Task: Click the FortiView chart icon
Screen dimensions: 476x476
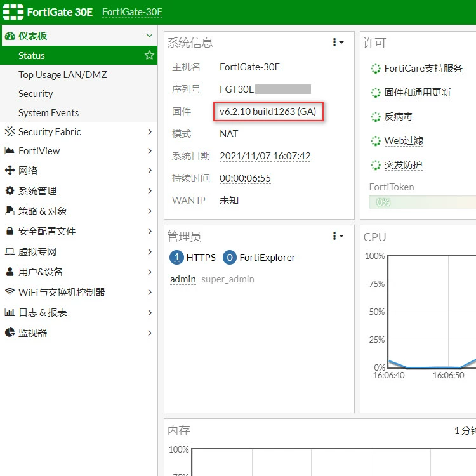Action: tap(10, 150)
